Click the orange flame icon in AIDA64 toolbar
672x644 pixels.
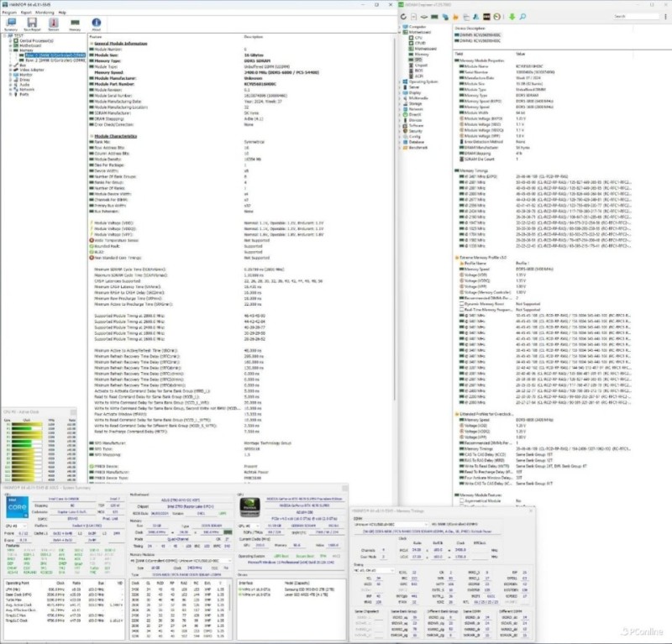click(455, 17)
